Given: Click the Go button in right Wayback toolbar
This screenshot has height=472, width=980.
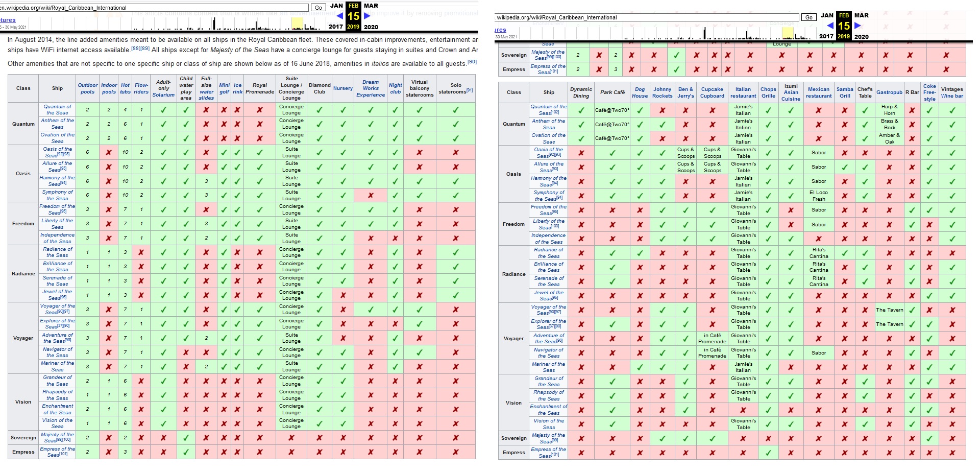Looking at the screenshot, I should click(809, 17).
